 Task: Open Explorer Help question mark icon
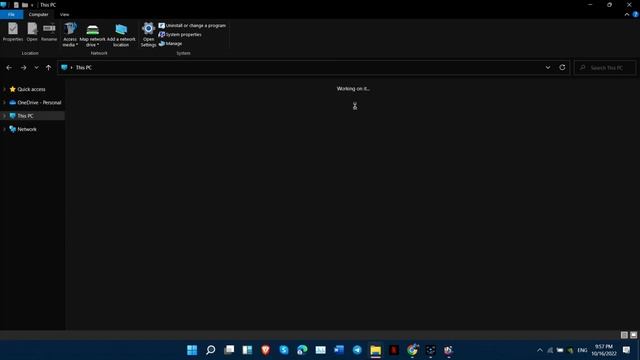pyautogui.click(x=636, y=14)
